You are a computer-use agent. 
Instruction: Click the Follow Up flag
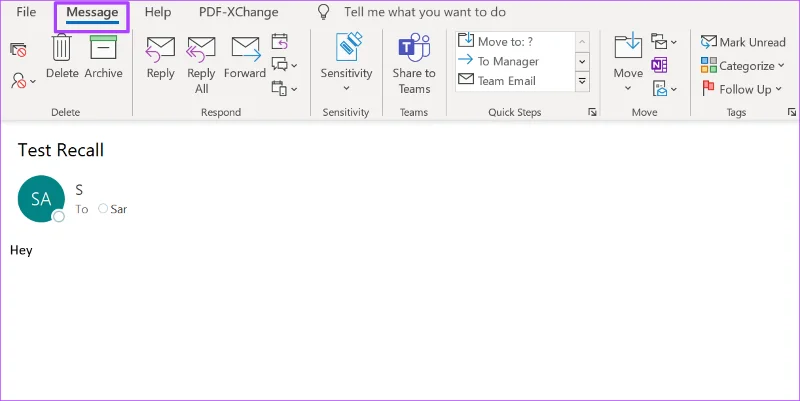point(708,89)
